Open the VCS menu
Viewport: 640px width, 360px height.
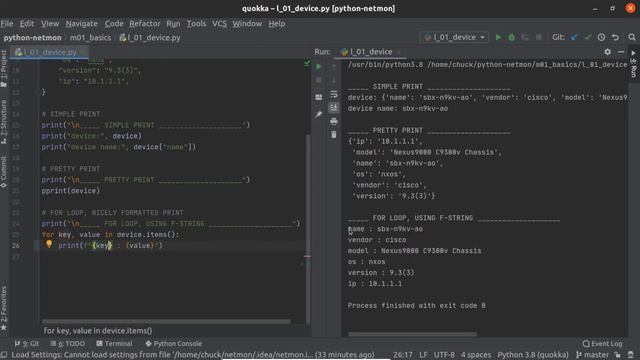pos(219,24)
